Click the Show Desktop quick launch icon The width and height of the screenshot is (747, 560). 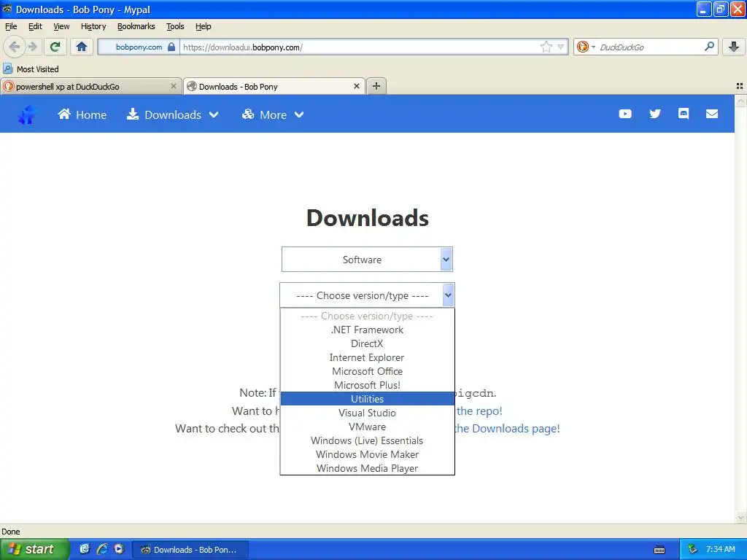(x=85, y=549)
